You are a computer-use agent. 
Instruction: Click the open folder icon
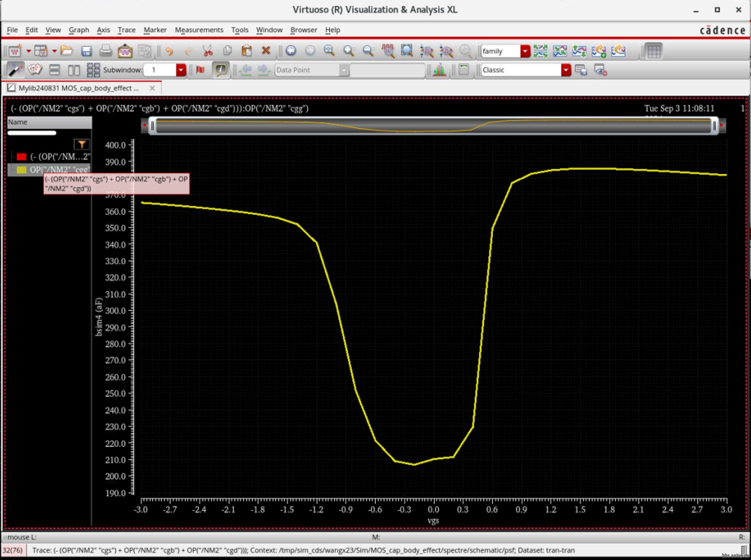(x=66, y=51)
